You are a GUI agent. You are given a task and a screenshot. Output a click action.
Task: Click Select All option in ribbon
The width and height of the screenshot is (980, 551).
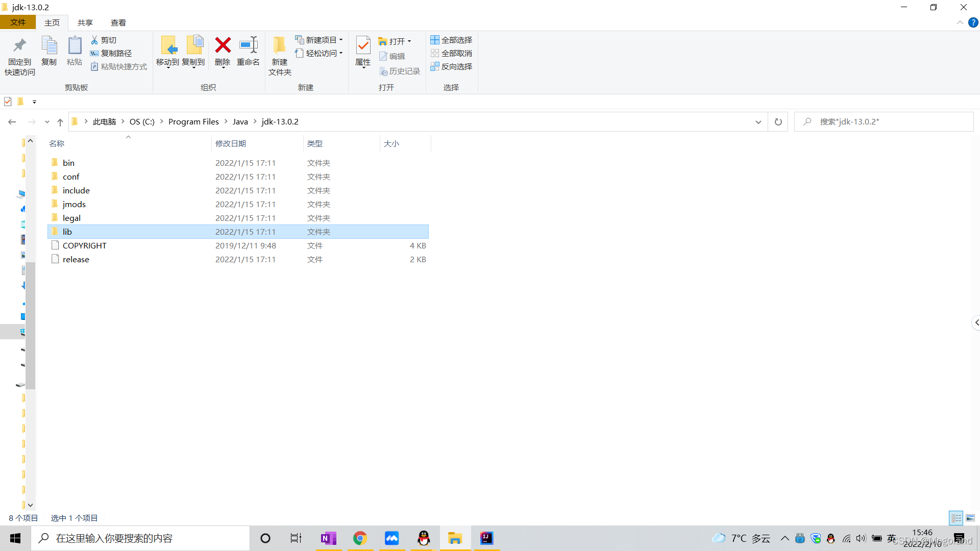(451, 40)
